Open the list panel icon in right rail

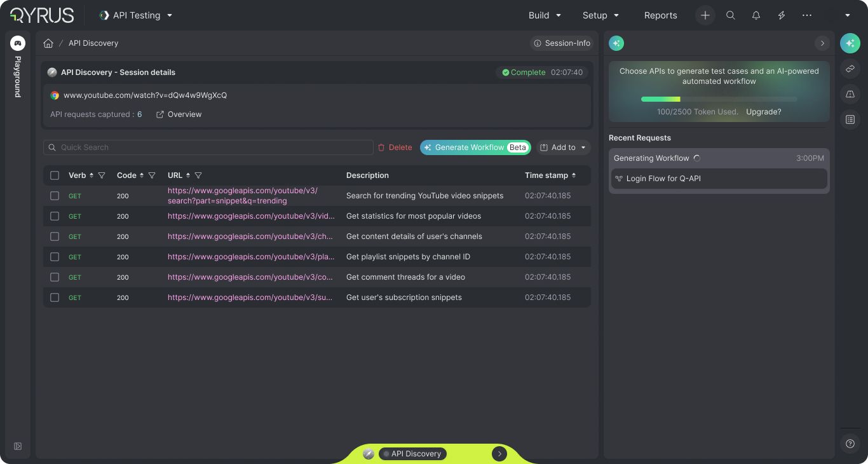point(850,119)
